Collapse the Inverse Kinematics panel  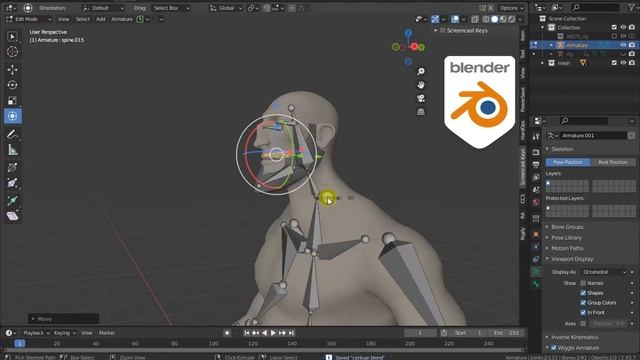pyautogui.click(x=574, y=337)
